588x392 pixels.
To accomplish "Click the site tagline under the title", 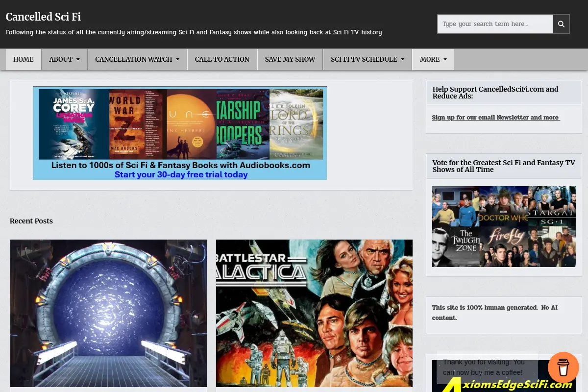I will (194, 32).
